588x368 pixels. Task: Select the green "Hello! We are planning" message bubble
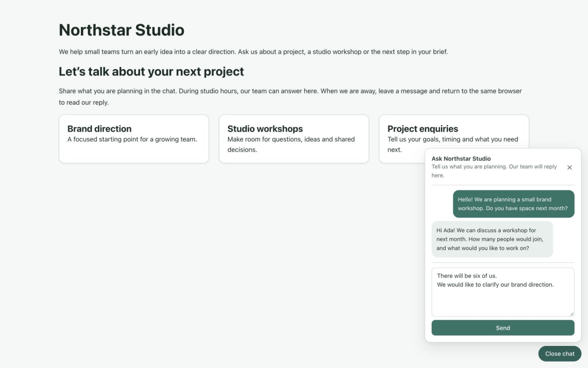(514, 204)
